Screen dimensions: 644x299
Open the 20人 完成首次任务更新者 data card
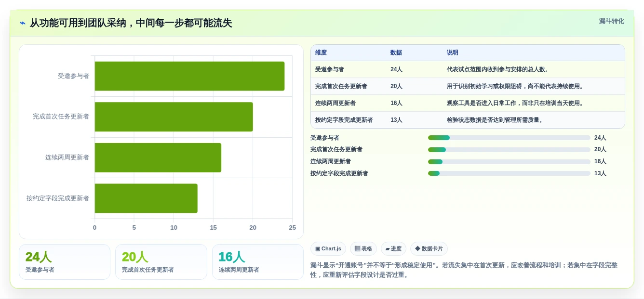[x=161, y=262]
